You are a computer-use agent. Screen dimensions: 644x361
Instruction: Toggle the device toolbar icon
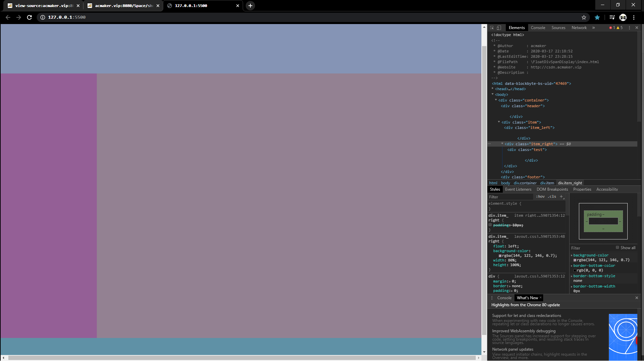click(x=499, y=28)
